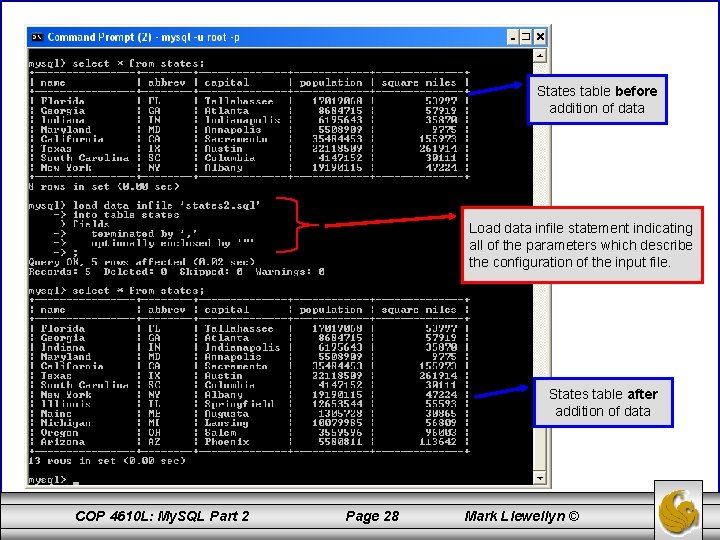Click the "load data infile 'states2.sql'" command line

[x=144, y=205]
